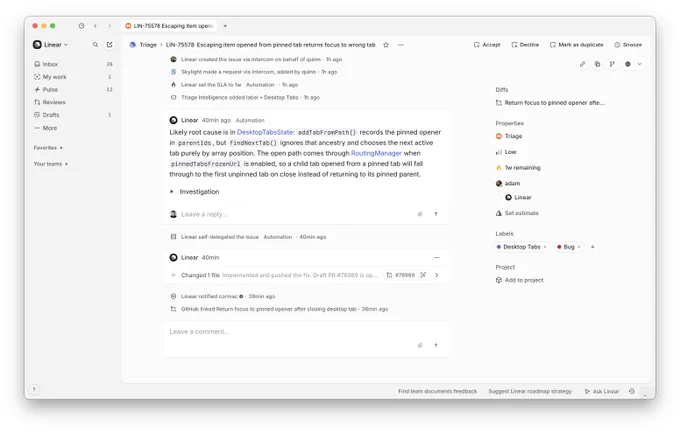Click the Leave a reply field
This screenshot has height=432, width=680.
point(291,214)
